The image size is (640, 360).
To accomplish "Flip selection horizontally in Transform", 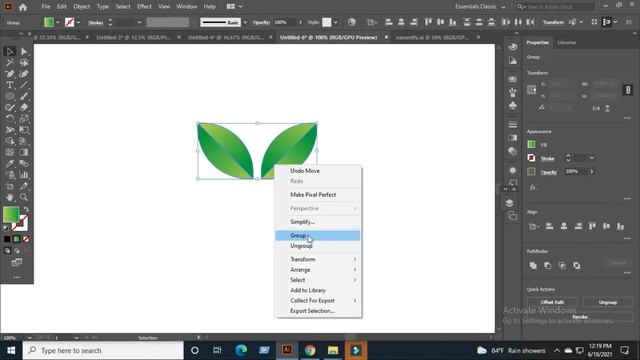I will tap(596, 109).
